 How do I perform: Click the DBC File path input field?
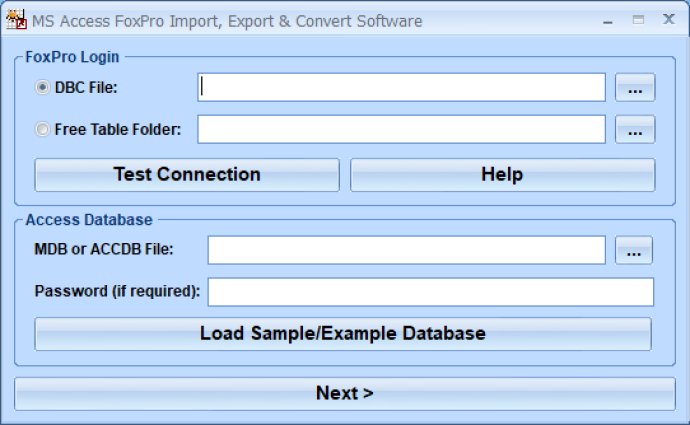point(401,88)
